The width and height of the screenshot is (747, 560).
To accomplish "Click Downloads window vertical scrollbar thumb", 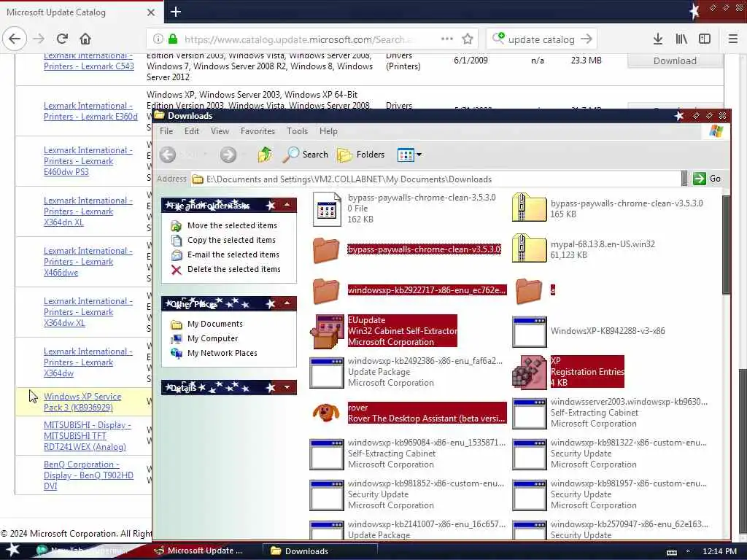I will tap(726, 244).
